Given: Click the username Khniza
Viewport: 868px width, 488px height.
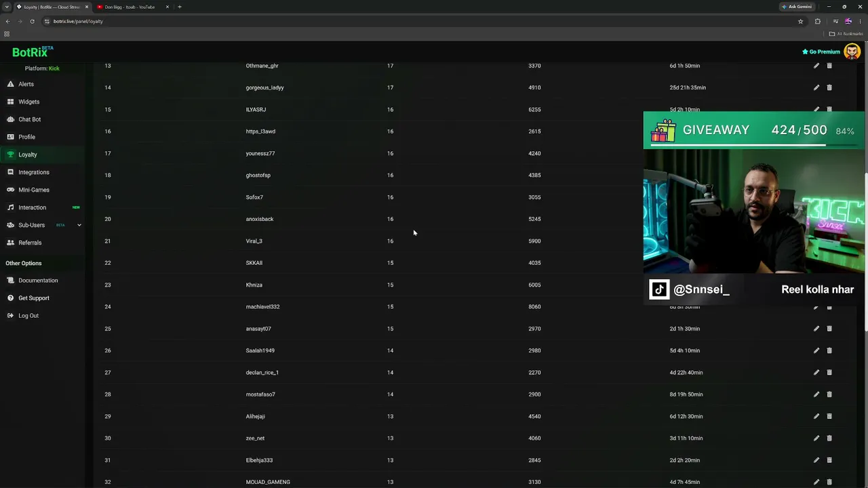Looking at the screenshot, I should click(254, 285).
